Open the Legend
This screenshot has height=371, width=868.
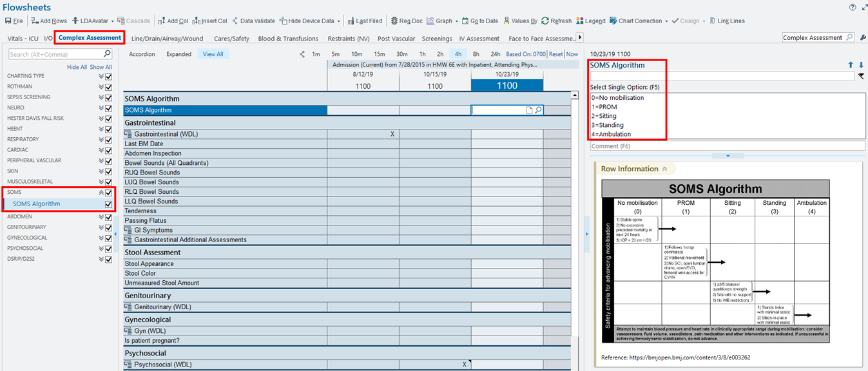(580, 21)
